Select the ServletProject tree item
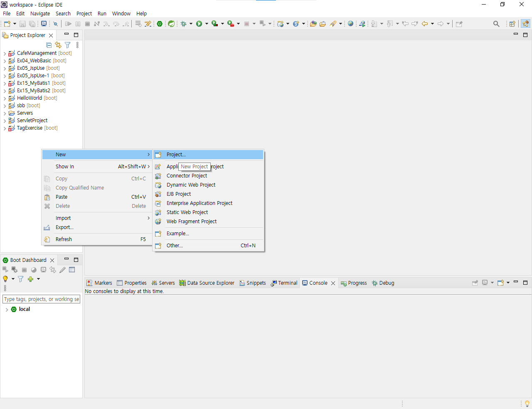The image size is (532, 409). click(32, 121)
